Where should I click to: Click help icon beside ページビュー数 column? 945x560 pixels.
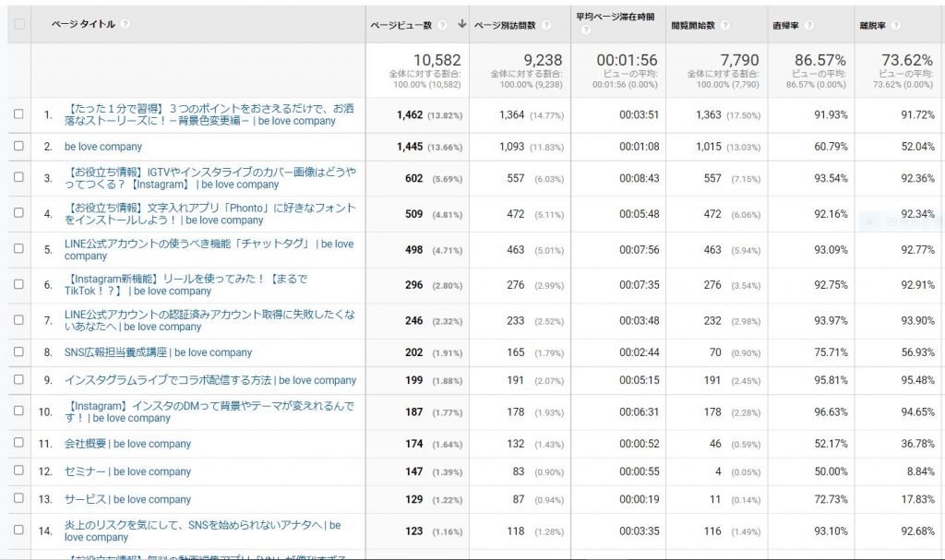442,25
